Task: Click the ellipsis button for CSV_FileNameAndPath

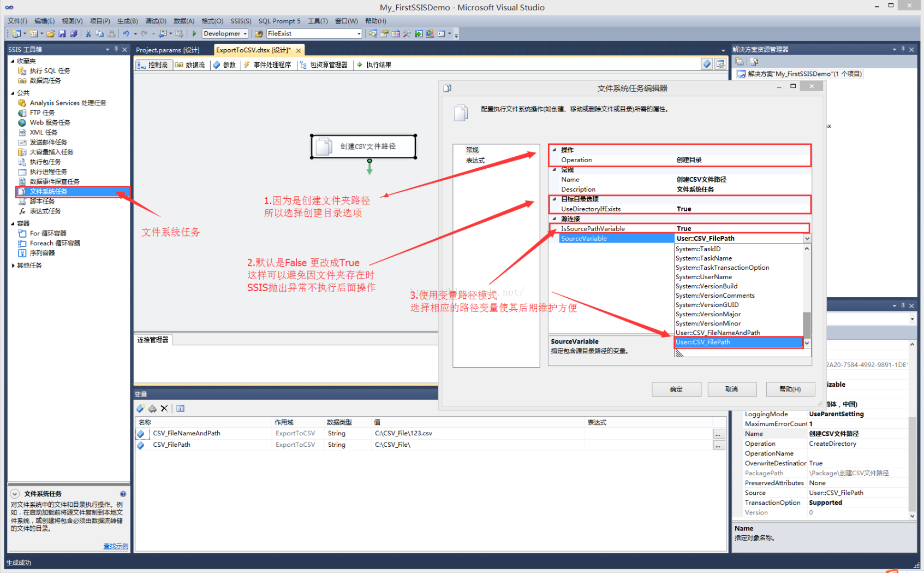Action: 718,434
